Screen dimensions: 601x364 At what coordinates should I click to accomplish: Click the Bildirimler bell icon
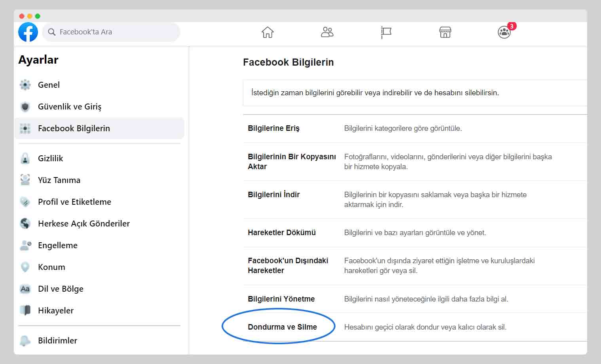[x=25, y=341]
